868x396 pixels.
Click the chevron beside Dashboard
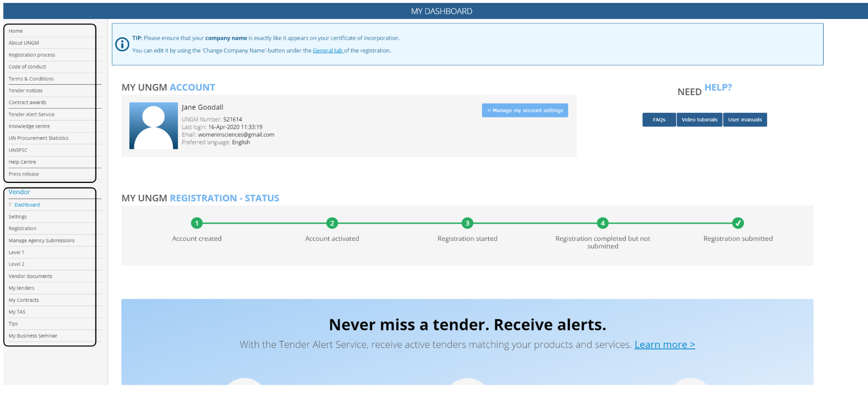point(10,204)
